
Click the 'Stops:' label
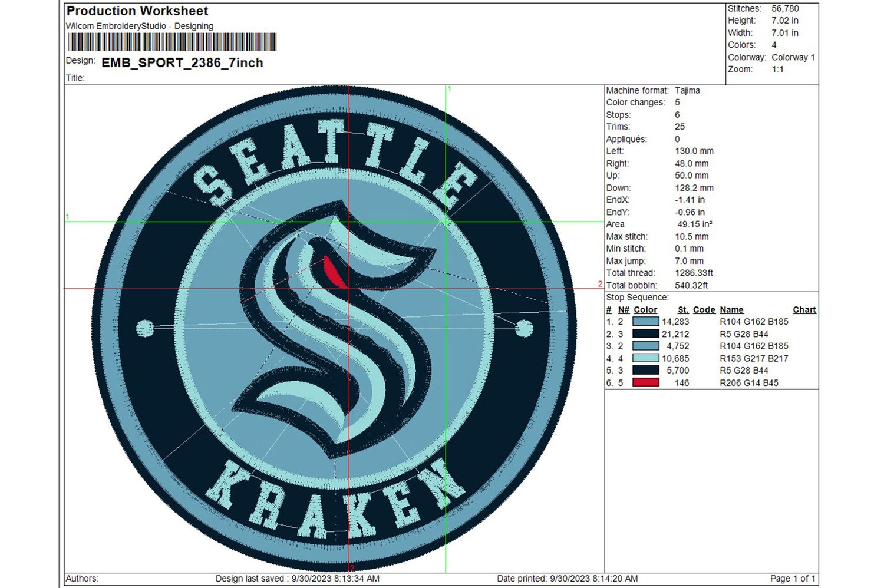(618, 115)
